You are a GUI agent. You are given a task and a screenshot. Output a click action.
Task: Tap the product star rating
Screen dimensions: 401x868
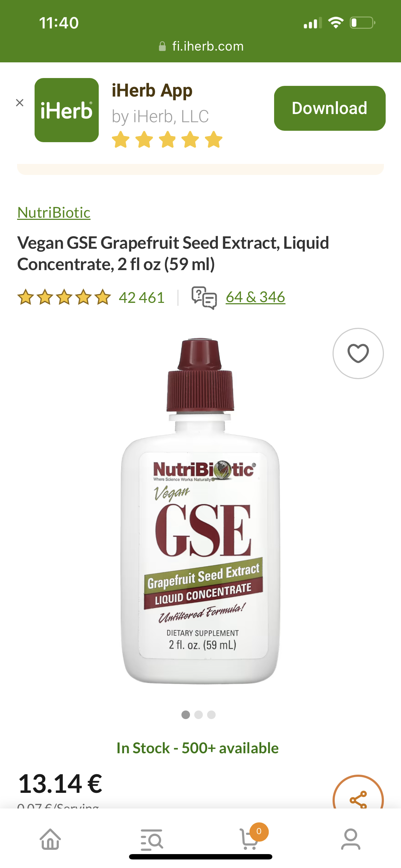64,297
